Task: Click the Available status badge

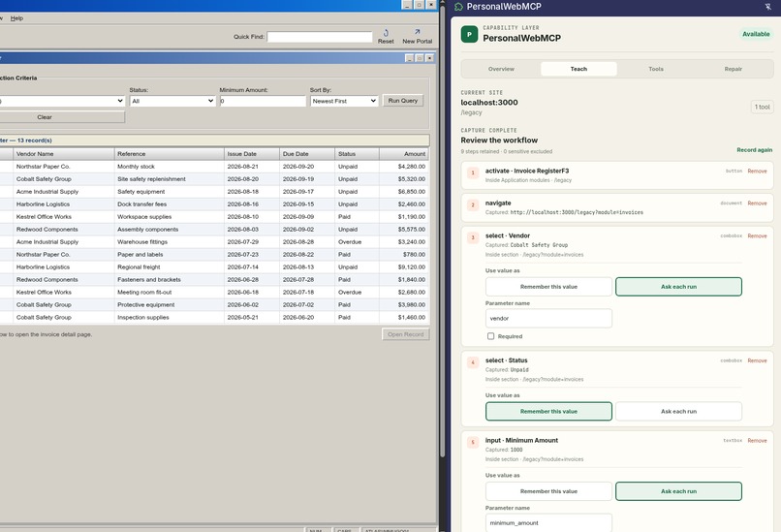Action: 756,34
